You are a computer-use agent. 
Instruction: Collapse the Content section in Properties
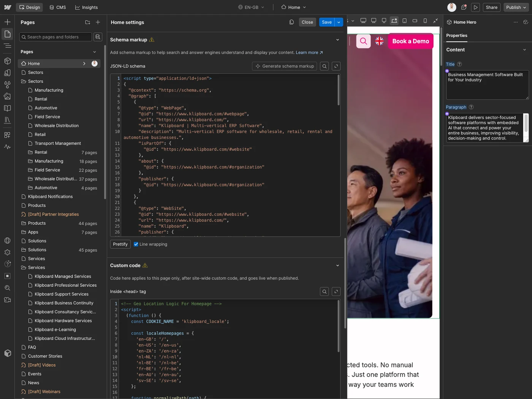(x=524, y=50)
